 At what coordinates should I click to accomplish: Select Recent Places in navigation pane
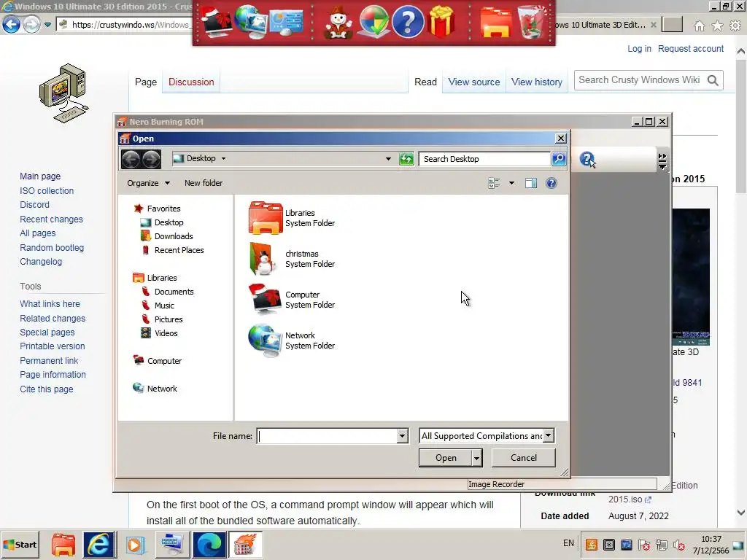(172, 250)
